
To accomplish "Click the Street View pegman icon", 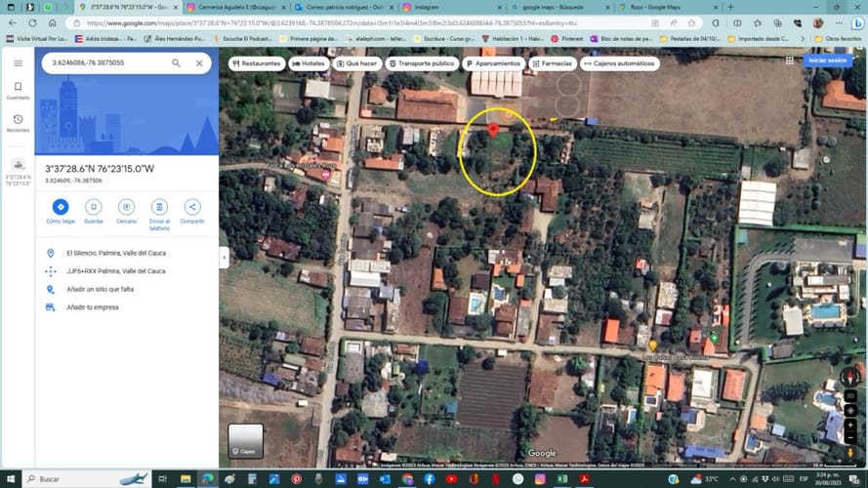I will (850, 453).
